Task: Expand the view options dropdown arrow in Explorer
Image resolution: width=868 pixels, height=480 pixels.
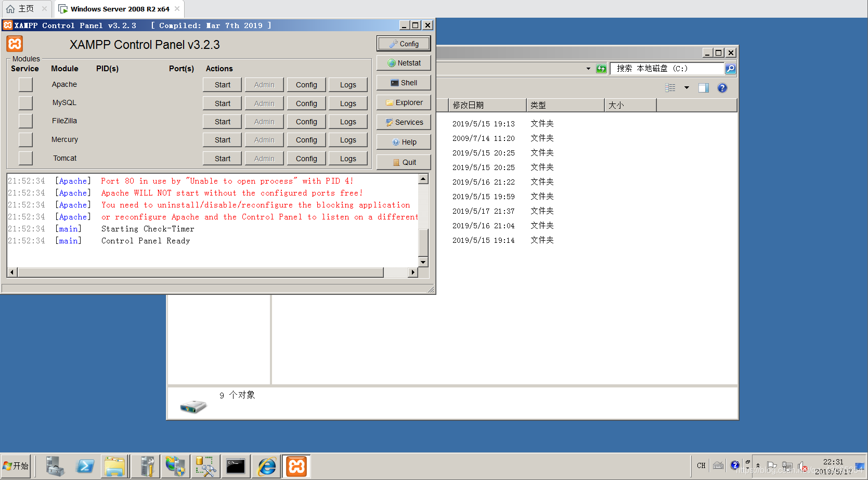Action: coord(686,88)
